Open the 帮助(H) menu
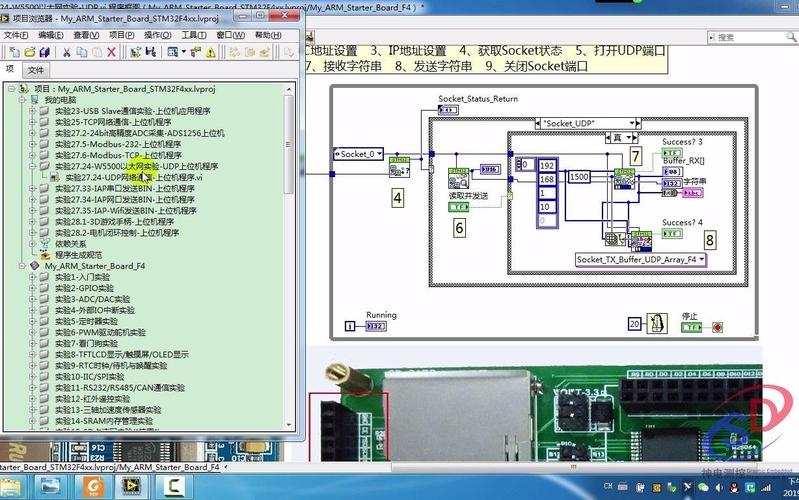799x500 pixels. 268,35
